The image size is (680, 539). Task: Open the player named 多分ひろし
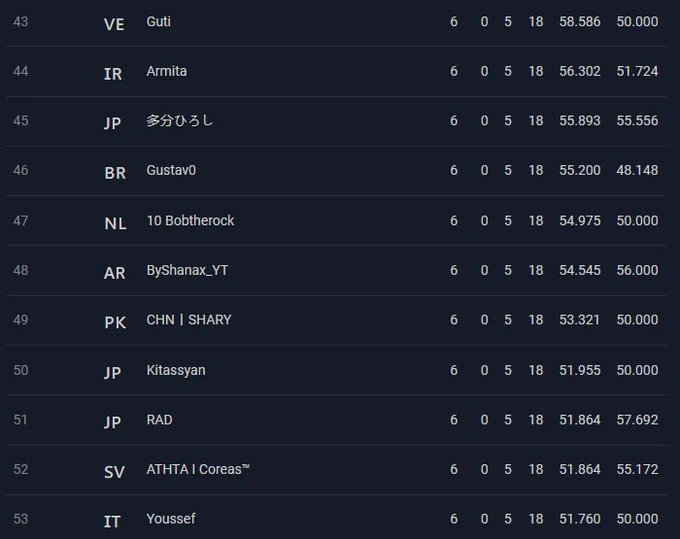tap(180, 121)
